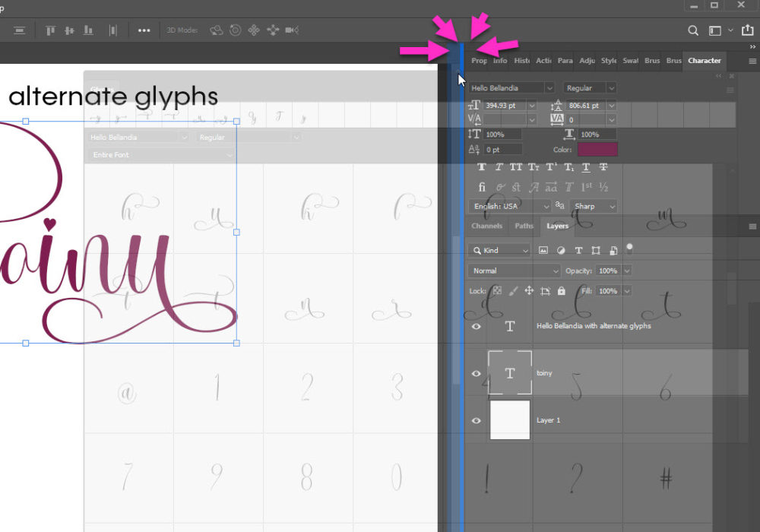Click the 3D video camera zoom icon

click(x=292, y=30)
